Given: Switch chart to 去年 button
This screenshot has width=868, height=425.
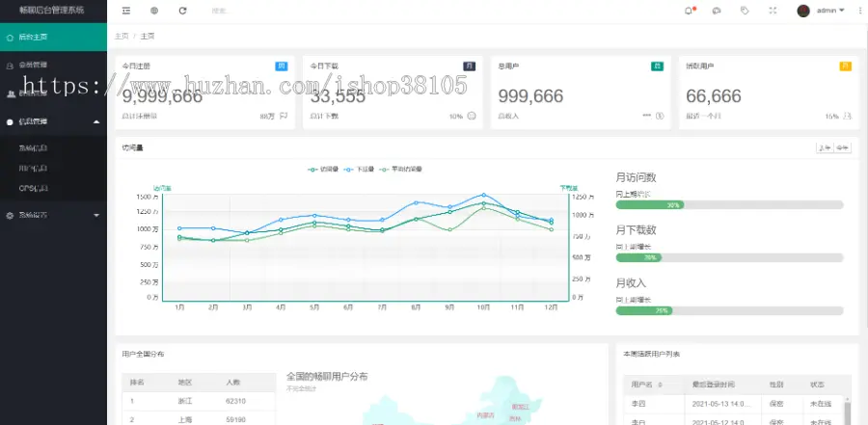Looking at the screenshot, I should tap(825, 147).
